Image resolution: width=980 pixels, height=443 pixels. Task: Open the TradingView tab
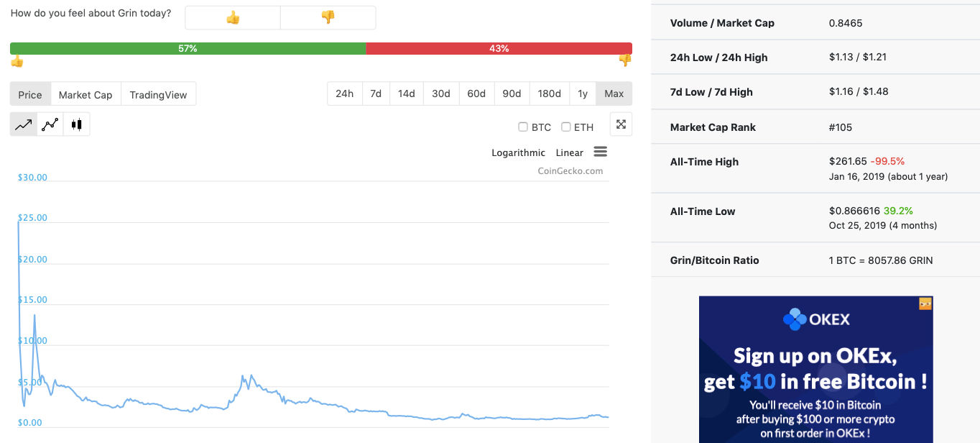coord(158,94)
